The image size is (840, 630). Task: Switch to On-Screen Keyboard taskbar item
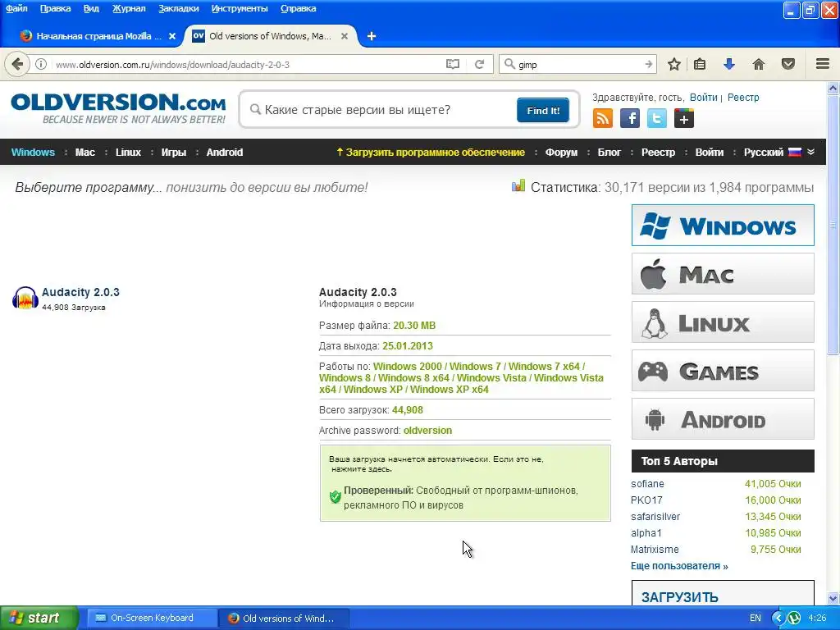click(152, 618)
